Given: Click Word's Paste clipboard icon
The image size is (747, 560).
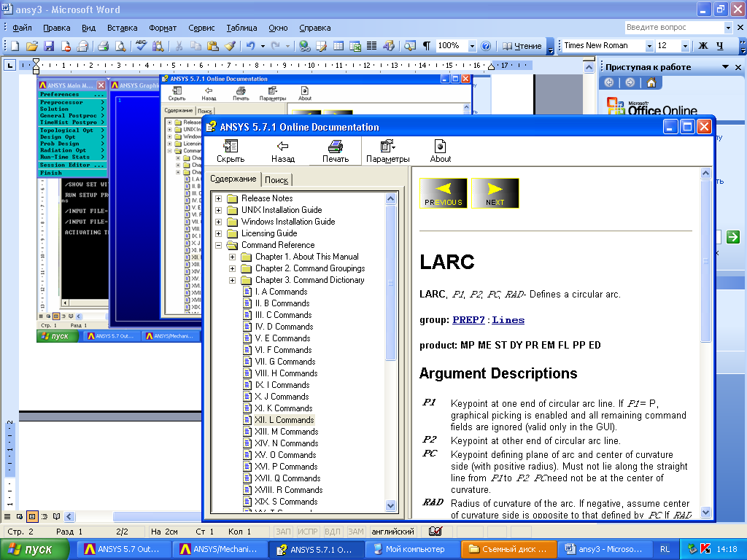Looking at the screenshot, I should tap(213, 46).
